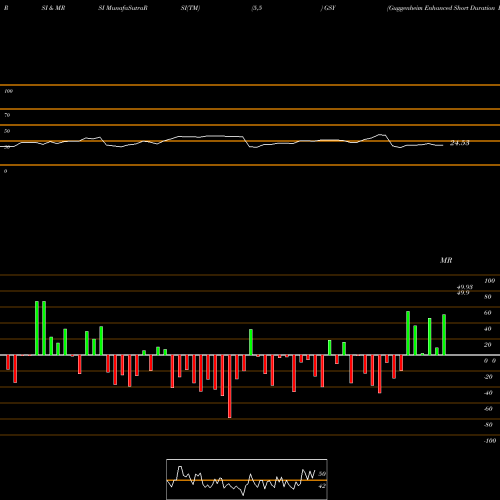Click the 'SI MunafaSutraR' header text
Viewport: 500px width, 500px height.
pyautogui.click(x=123, y=8)
